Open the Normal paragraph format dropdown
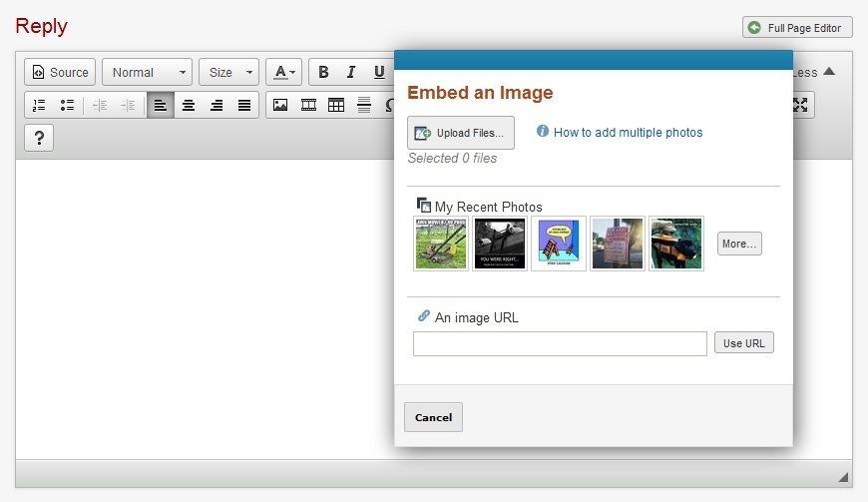The width and height of the screenshot is (868, 502). (x=147, y=72)
